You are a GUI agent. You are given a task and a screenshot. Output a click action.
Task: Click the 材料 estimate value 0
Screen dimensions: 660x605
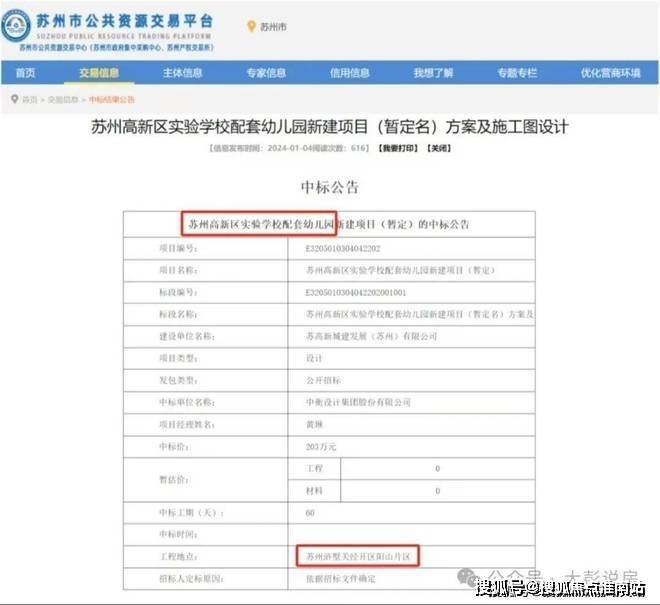pyautogui.click(x=438, y=490)
